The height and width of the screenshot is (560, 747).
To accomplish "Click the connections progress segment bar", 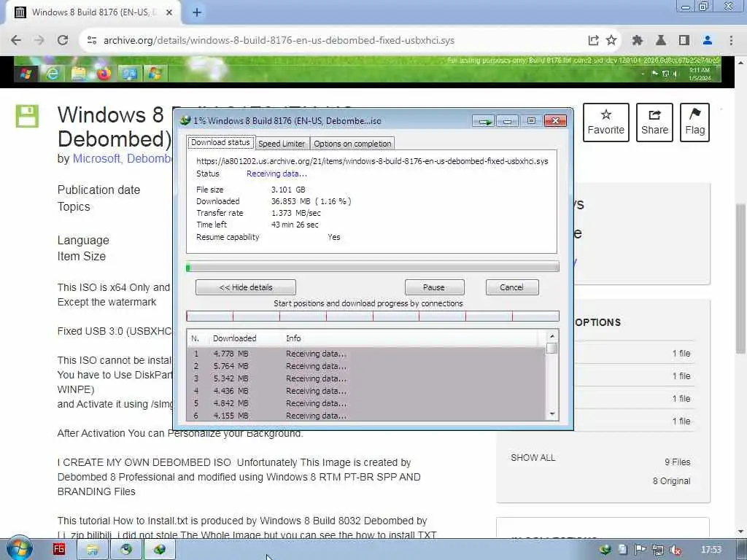I will pyautogui.click(x=373, y=316).
